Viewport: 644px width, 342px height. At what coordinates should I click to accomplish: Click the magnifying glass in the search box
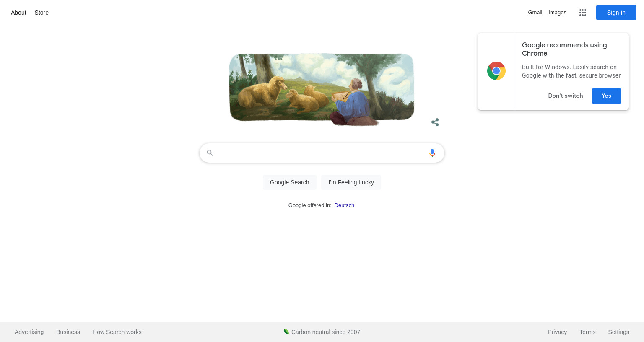[x=210, y=153]
